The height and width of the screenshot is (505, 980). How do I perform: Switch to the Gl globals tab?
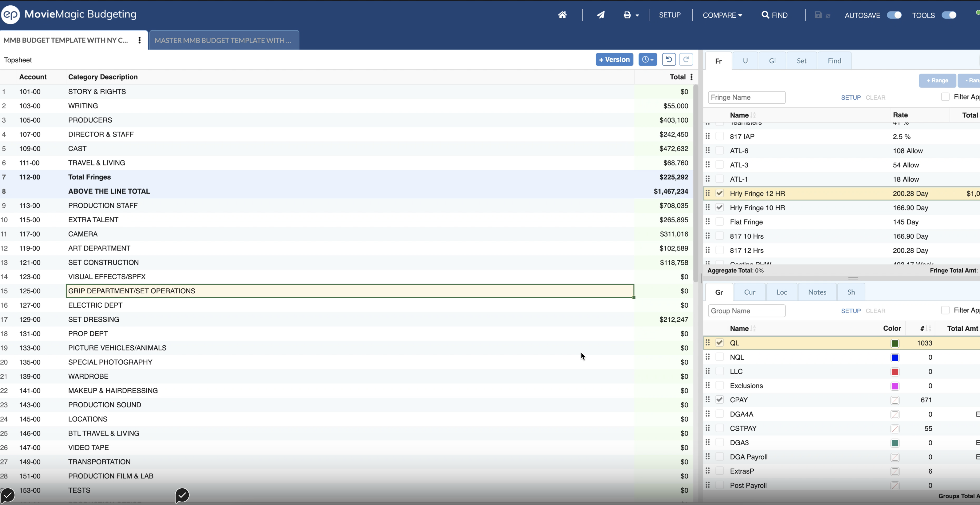pyautogui.click(x=772, y=61)
